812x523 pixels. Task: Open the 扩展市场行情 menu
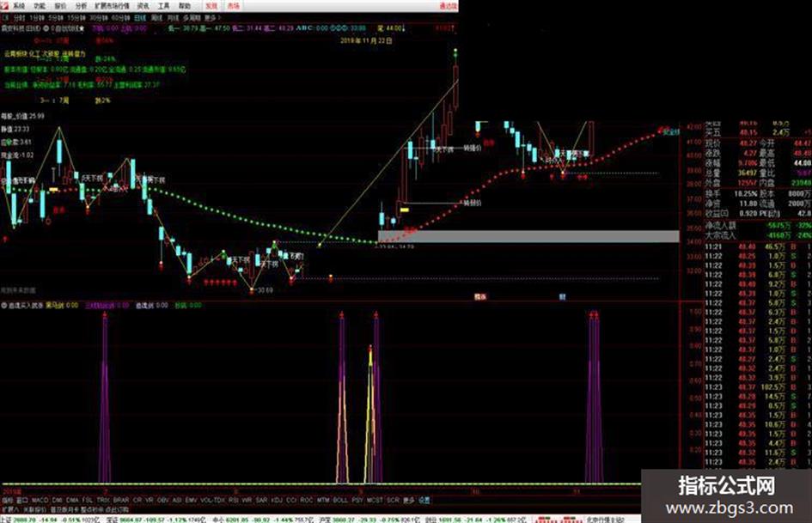coord(112,6)
